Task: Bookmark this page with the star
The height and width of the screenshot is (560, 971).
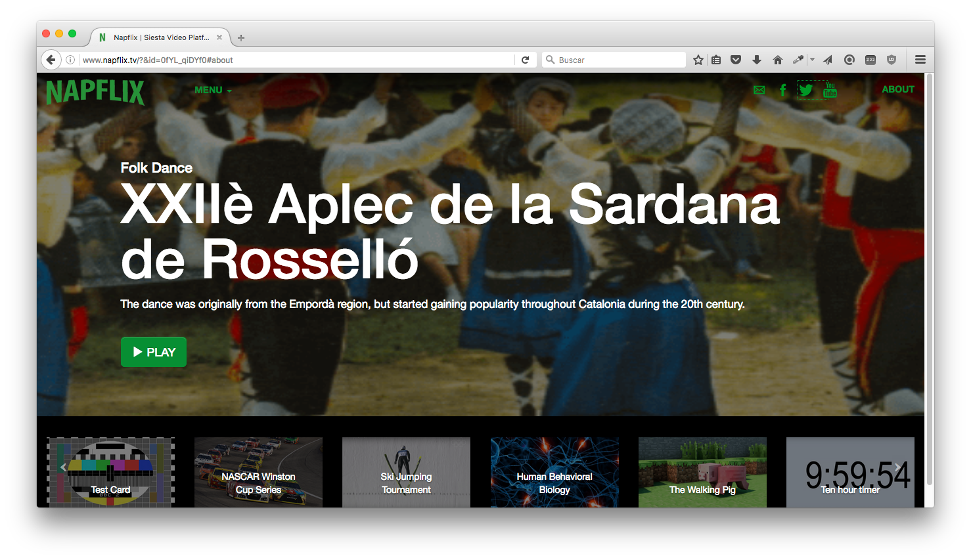Action: point(698,60)
